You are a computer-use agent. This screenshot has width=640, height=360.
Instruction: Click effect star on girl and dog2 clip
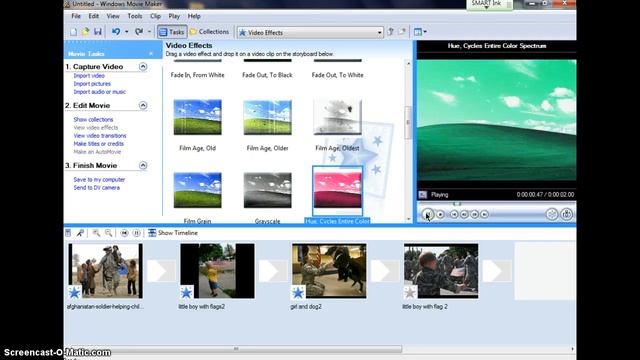[x=298, y=292]
